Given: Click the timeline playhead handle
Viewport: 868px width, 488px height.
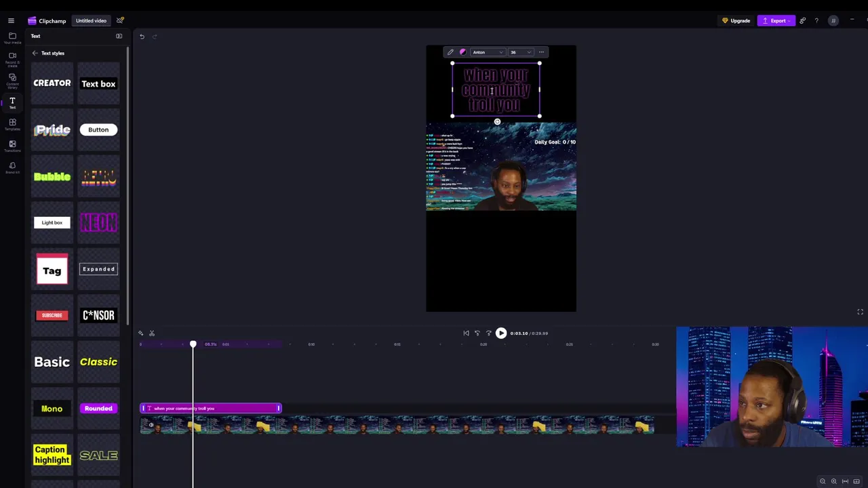Looking at the screenshot, I should pyautogui.click(x=193, y=345).
